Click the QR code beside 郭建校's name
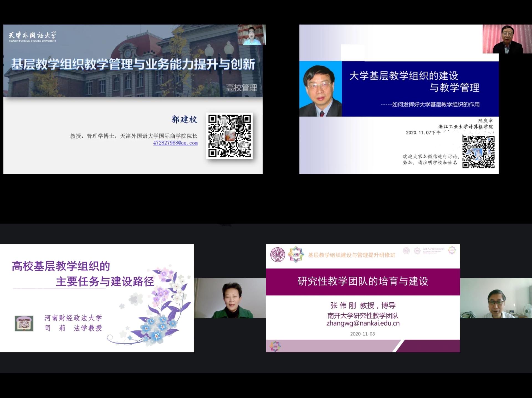The width and height of the screenshot is (532, 398). point(229,136)
